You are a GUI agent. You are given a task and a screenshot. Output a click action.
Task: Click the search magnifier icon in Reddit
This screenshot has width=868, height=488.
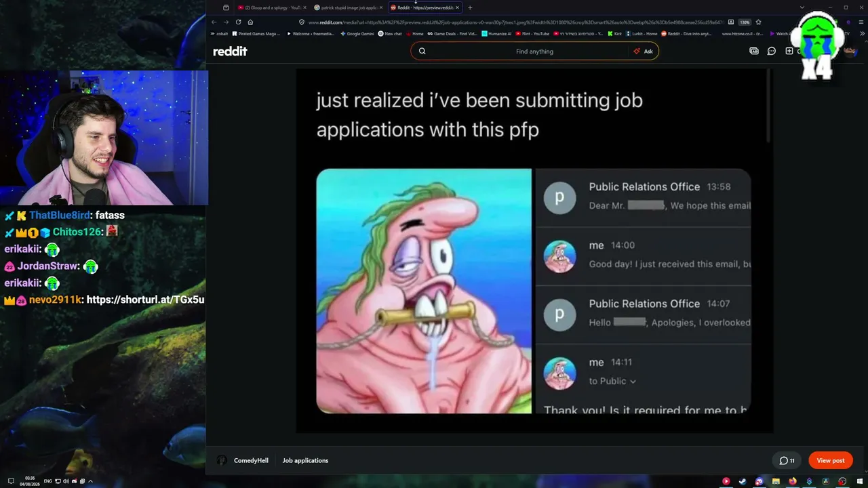tap(422, 52)
